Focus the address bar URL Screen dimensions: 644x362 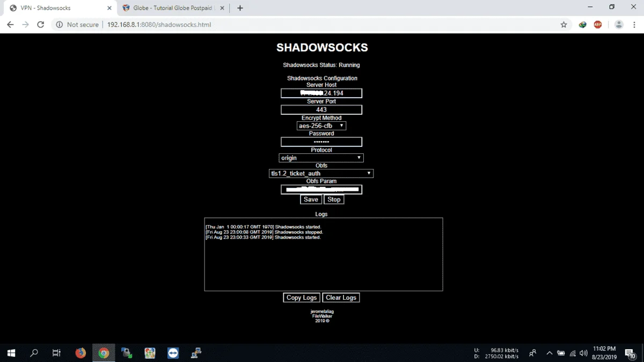pos(159,25)
